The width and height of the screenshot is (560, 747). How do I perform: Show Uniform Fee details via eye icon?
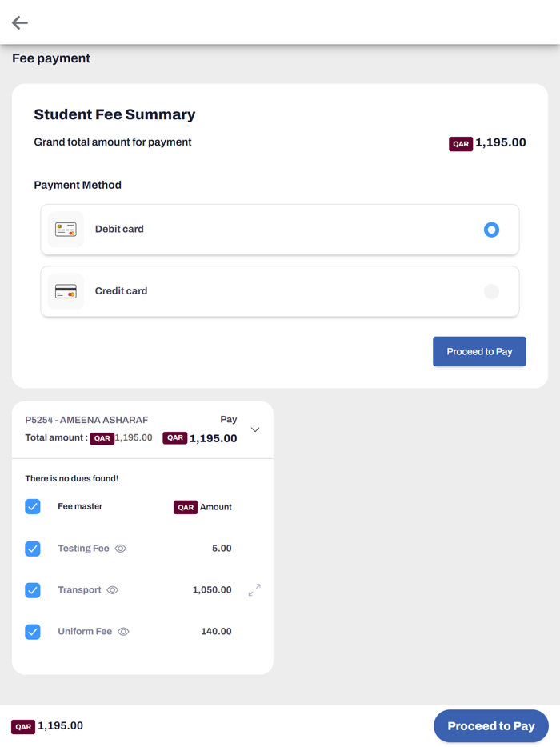(x=123, y=631)
